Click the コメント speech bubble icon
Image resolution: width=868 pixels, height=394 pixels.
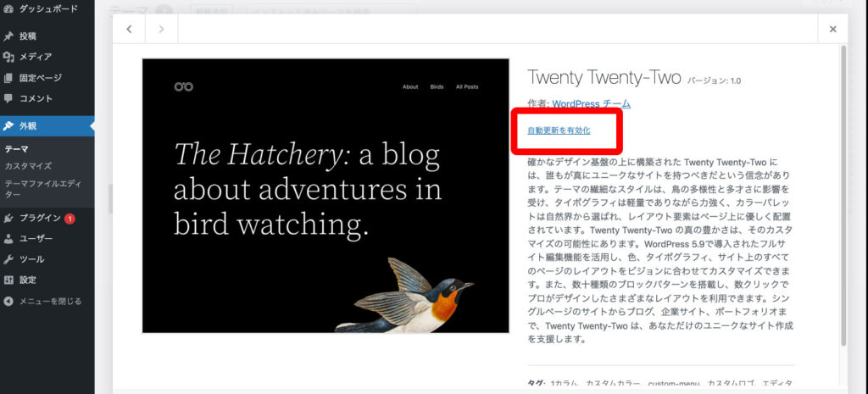click(x=8, y=98)
